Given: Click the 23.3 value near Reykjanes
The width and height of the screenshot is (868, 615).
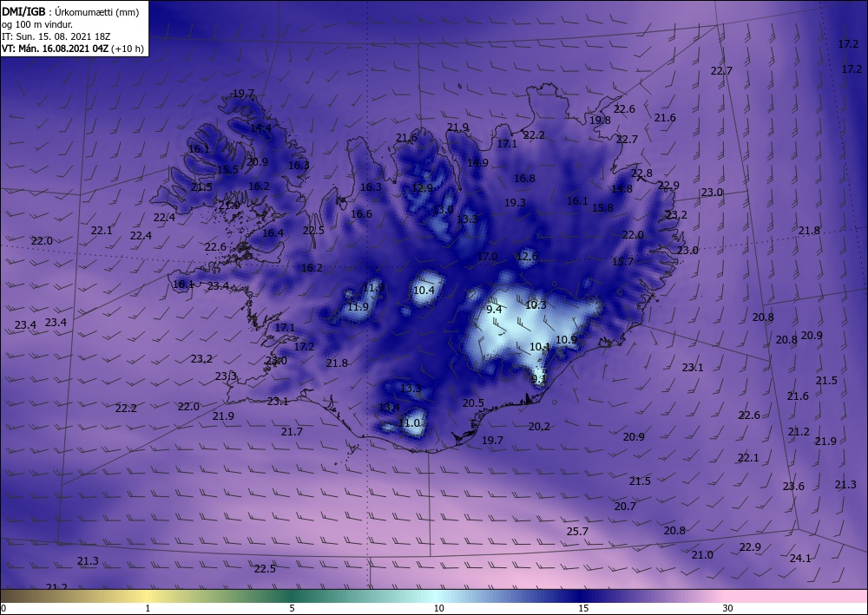Looking at the screenshot, I should 226,376.
